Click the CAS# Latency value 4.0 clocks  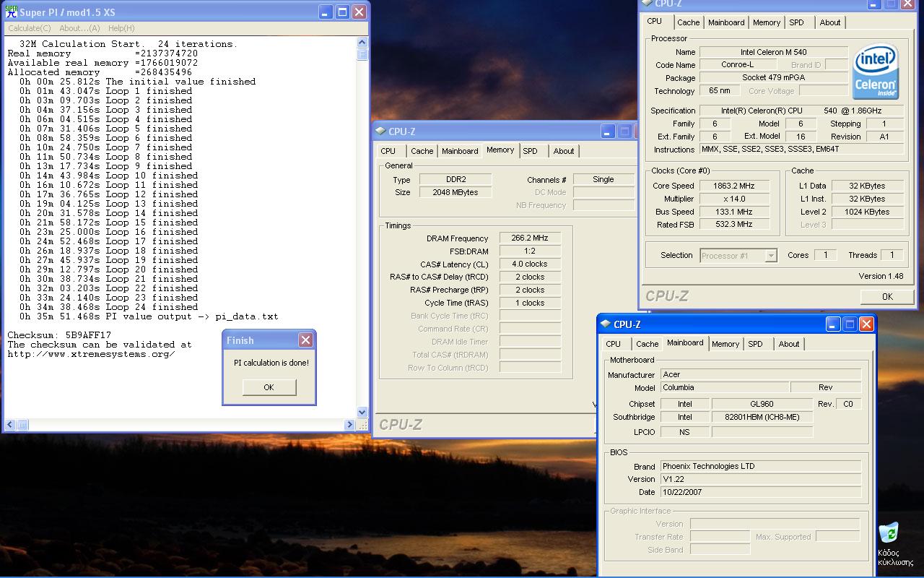(530, 264)
